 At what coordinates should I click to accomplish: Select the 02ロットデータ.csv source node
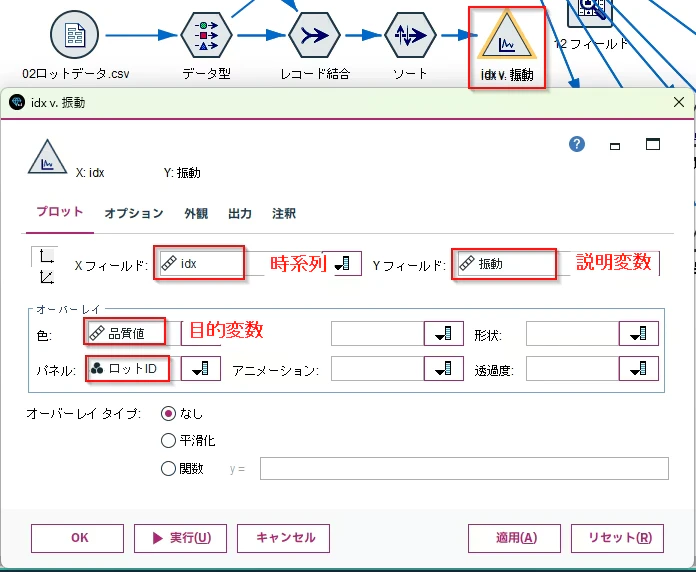(74, 35)
